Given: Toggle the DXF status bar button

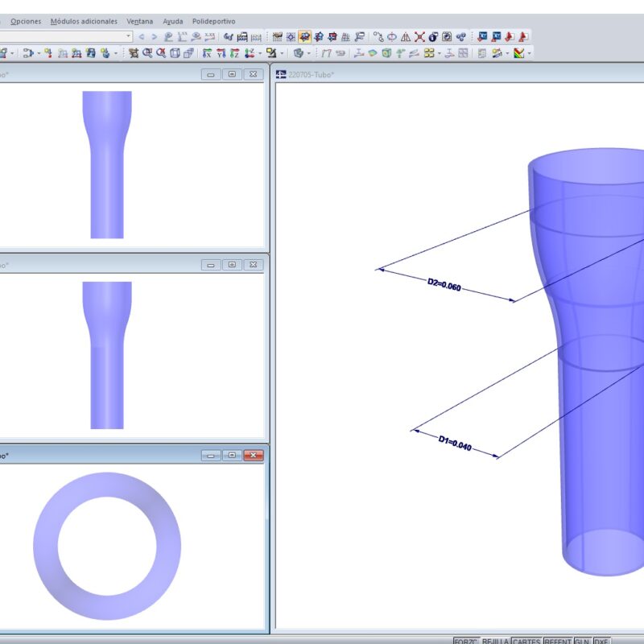Looking at the screenshot, I should coord(601,641).
